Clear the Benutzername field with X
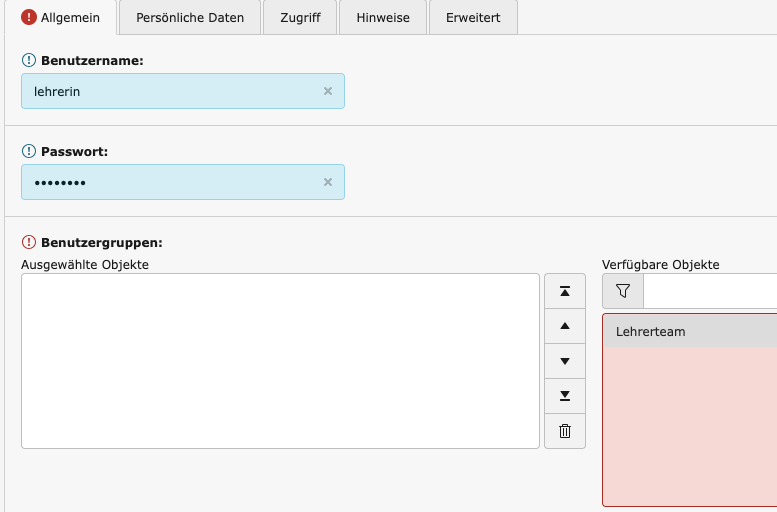The width and height of the screenshot is (777, 512). click(328, 91)
